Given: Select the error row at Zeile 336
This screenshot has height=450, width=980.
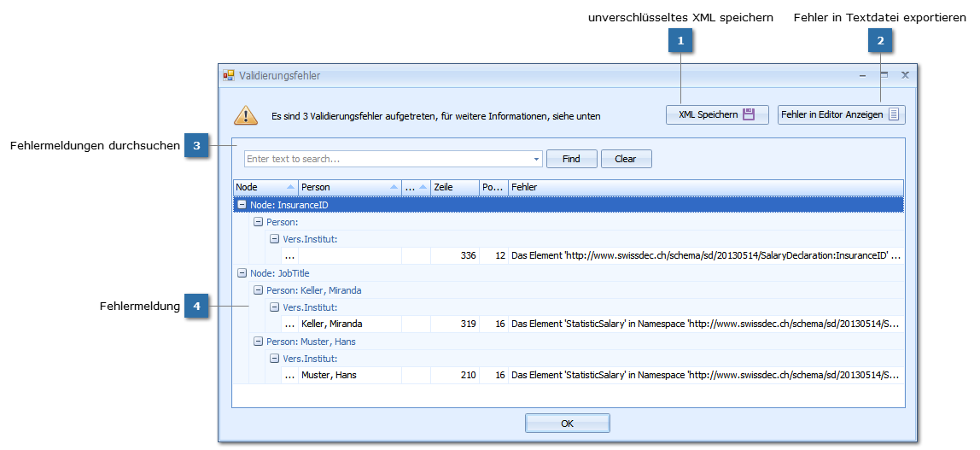Looking at the screenshot, I should coord(598,255).
